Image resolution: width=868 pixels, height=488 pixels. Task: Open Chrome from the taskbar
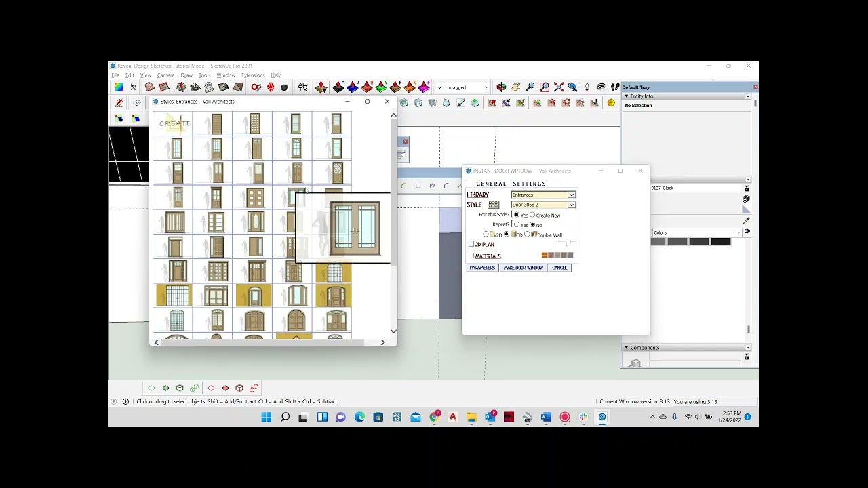pyautogui.click(x=434, y=417)
